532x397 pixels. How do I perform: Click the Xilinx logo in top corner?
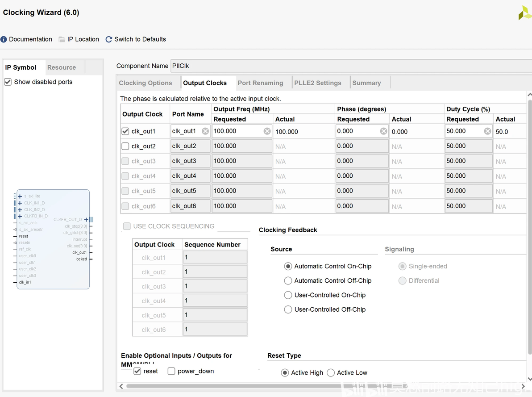(524, 13)
